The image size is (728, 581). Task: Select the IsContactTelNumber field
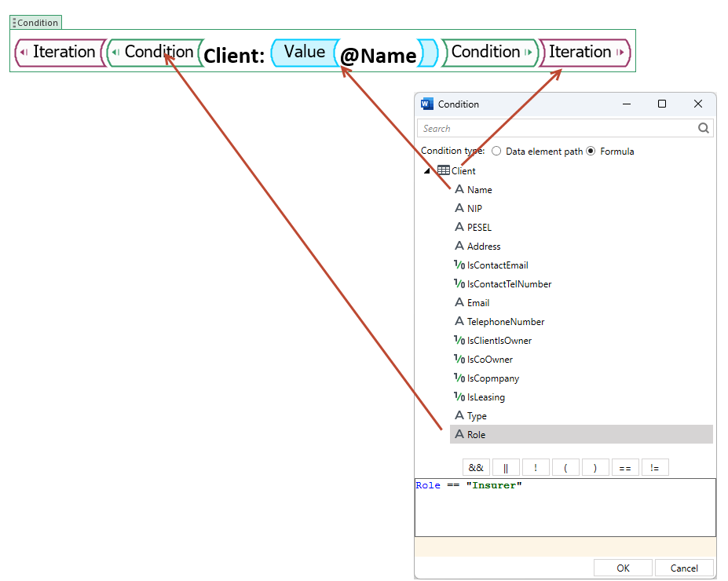pos(510,284)
